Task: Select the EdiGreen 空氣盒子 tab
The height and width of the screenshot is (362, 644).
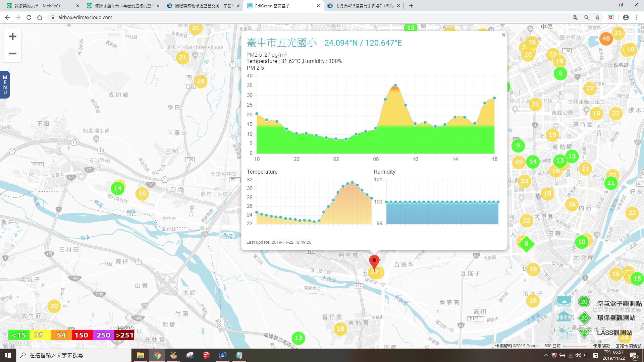Action: click(x=283, y=6)
